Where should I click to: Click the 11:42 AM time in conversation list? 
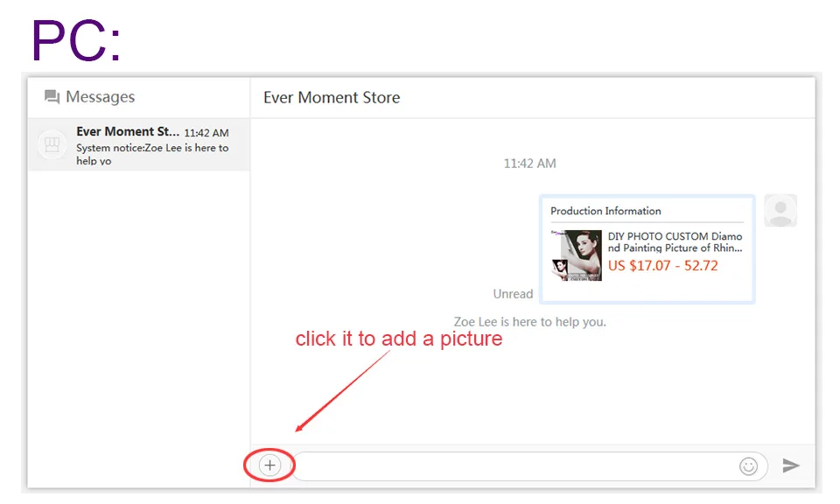coord(206,133)
